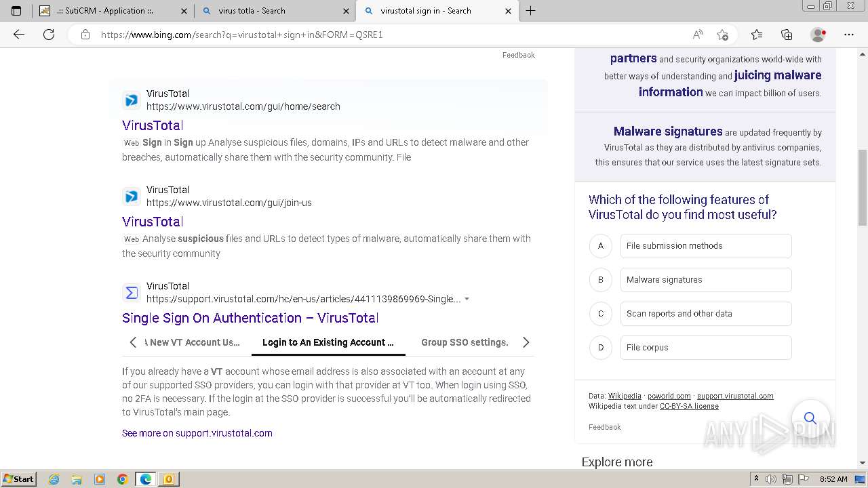Reload the page with the refresh icon
Screen dimensions: 868x488
pyautogui.click(x=49, y=35)
